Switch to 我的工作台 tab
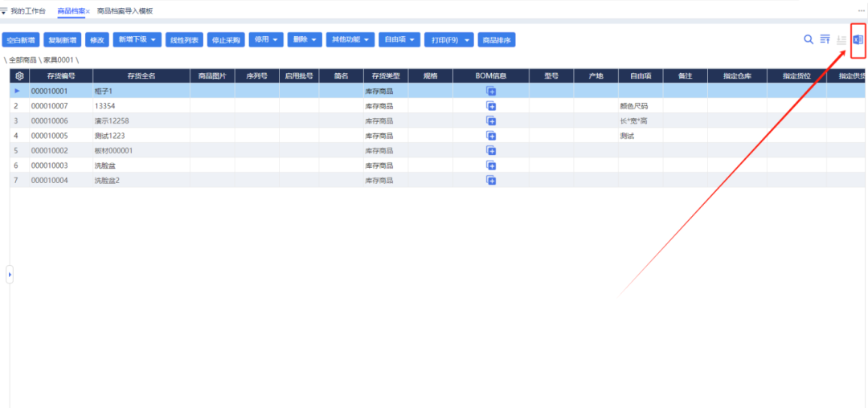The image size is (868, 408). (28, 10)
